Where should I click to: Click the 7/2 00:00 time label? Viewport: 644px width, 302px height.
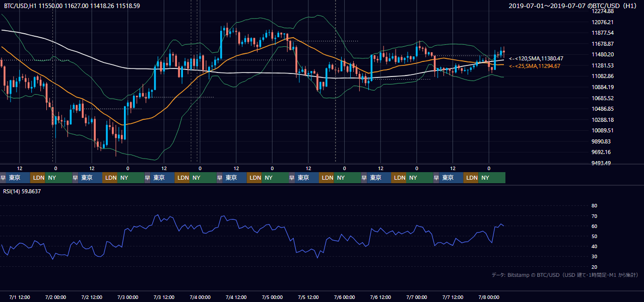pyautogui.click(x=56, y=297)
